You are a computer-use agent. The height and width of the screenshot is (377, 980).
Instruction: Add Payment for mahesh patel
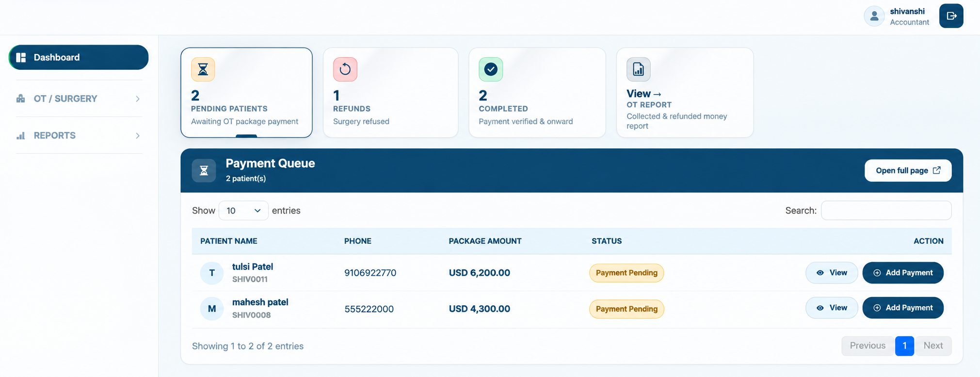click(x=903, y=308)
